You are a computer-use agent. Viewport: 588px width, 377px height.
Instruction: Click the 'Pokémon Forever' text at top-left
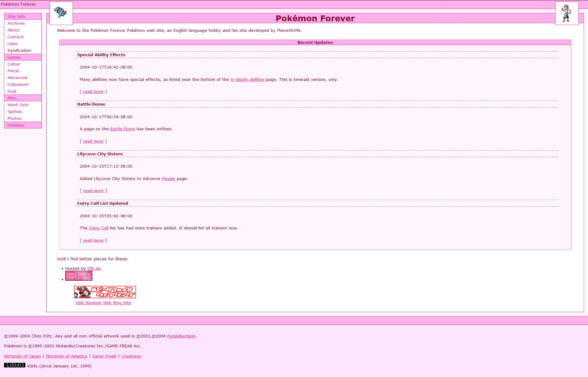point(19,4)
